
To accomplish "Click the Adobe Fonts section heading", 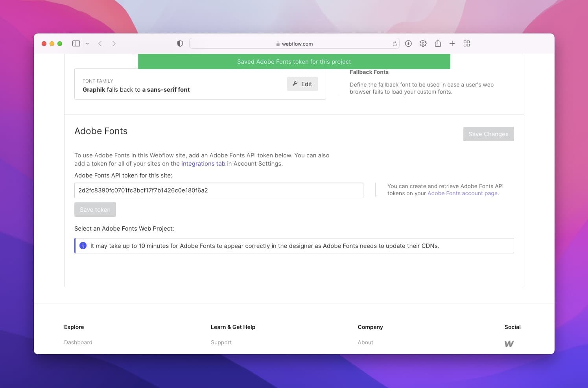I will pos(101,131).
